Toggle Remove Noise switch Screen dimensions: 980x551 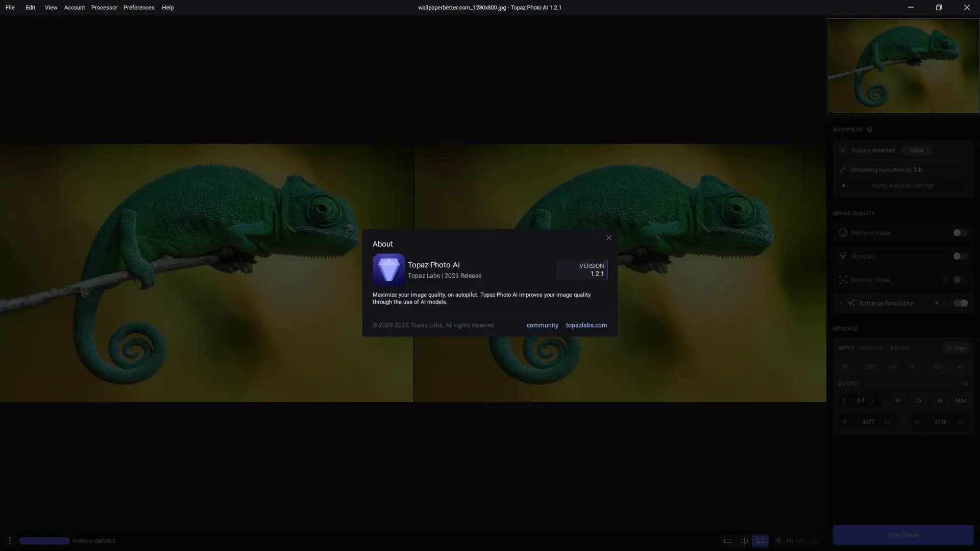pyautogui.click(x=960, y=233)
